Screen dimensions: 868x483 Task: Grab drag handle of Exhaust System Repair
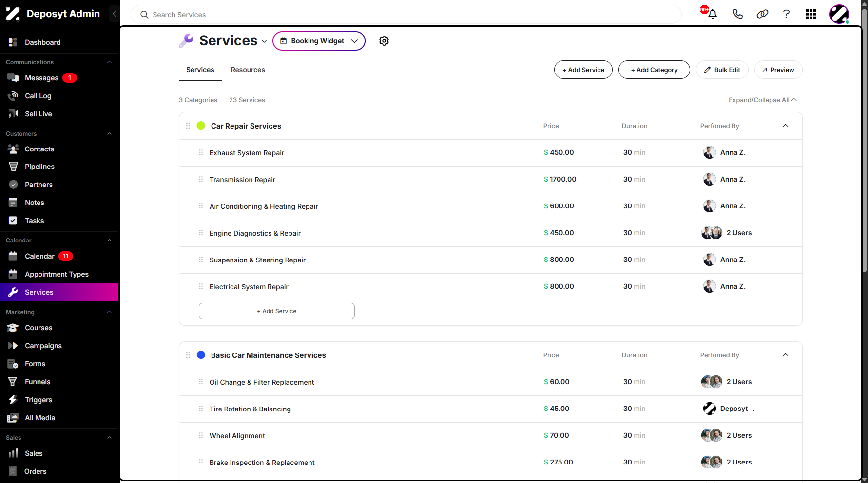coord(201,152)
